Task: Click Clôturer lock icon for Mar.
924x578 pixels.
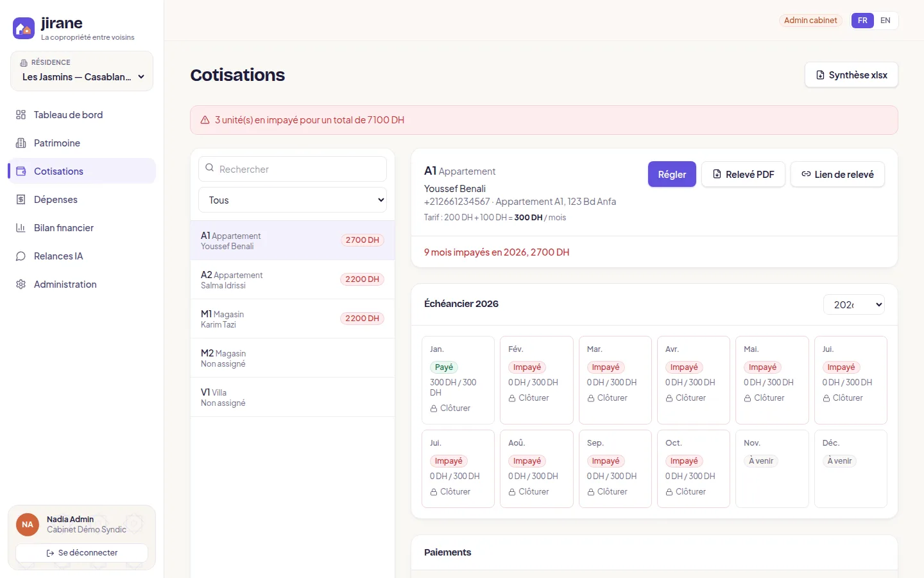Action: 591,398
